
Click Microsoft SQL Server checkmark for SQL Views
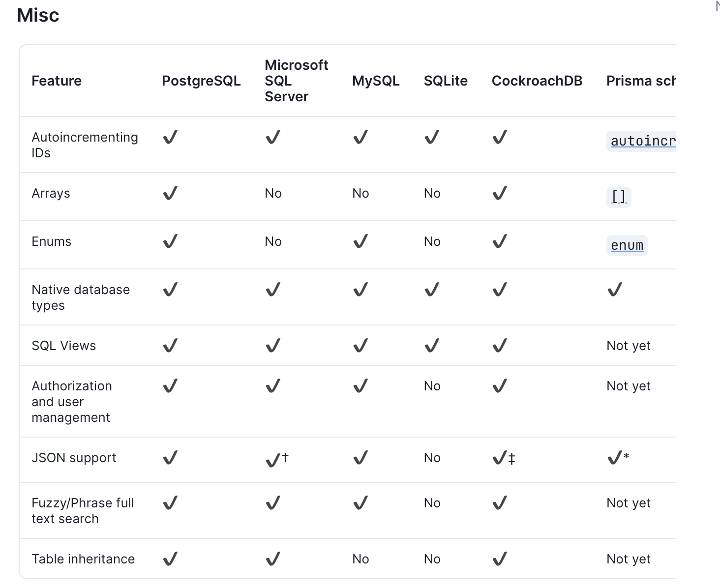(x=273, y=346)
